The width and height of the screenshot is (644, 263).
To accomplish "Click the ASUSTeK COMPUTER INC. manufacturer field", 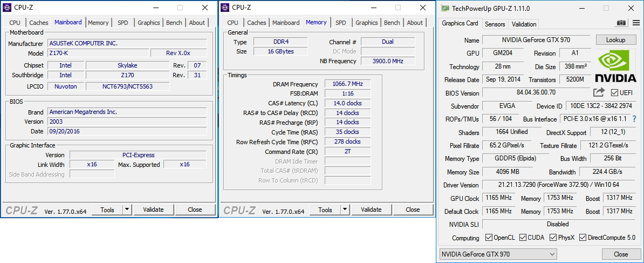I will tap(127, 43).
